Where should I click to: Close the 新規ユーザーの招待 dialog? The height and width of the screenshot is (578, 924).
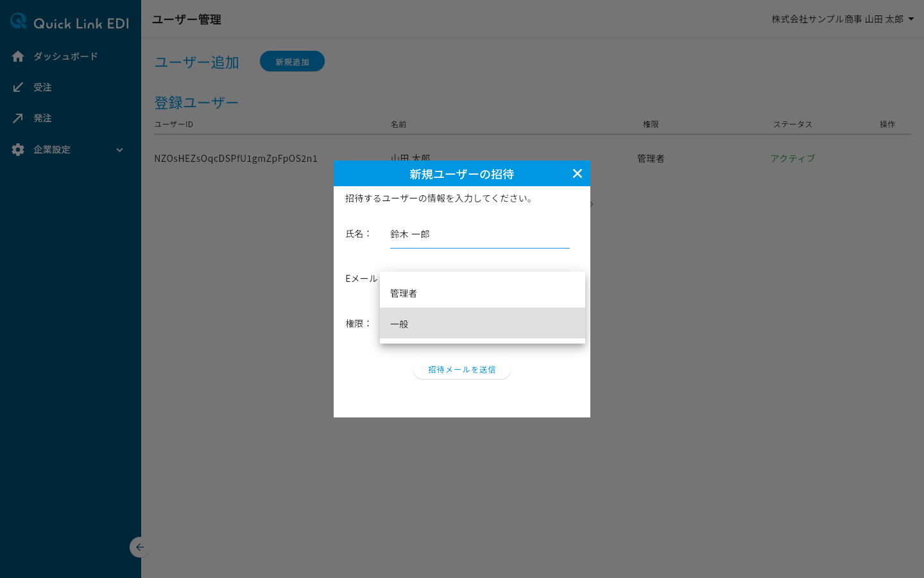tap(577, 173)
